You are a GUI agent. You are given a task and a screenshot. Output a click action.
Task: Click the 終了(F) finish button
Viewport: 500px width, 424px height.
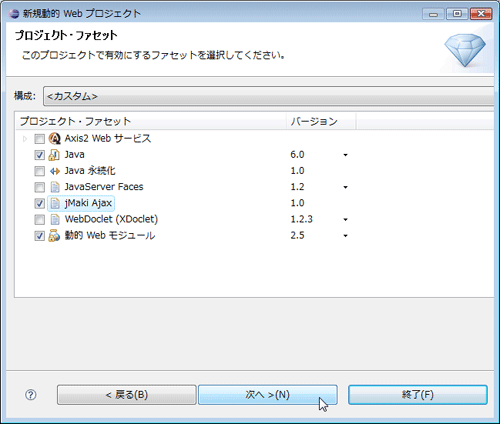coord(418,395)
